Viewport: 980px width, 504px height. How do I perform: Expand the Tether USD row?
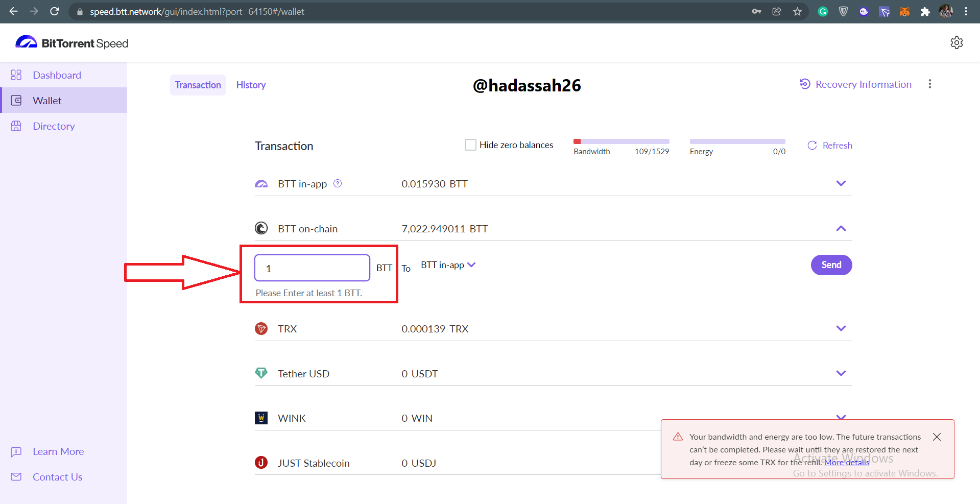click(x=841, y=373)
